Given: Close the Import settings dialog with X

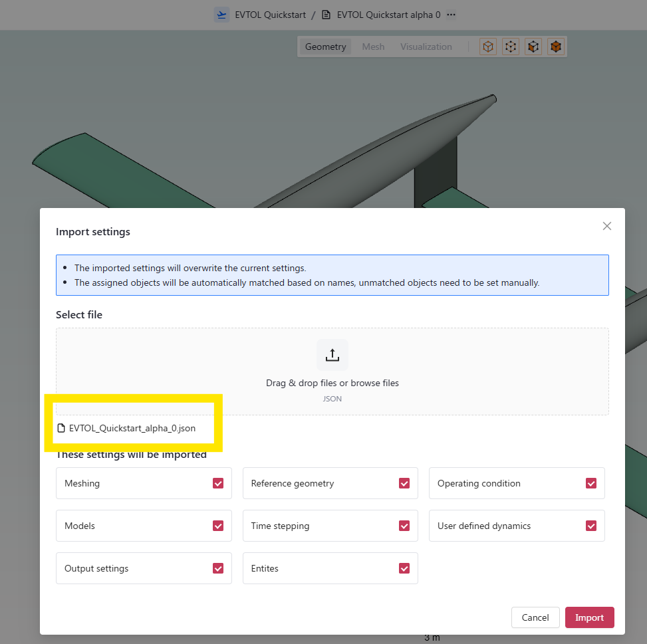Looking at the screenshot, I should point(606,226).
